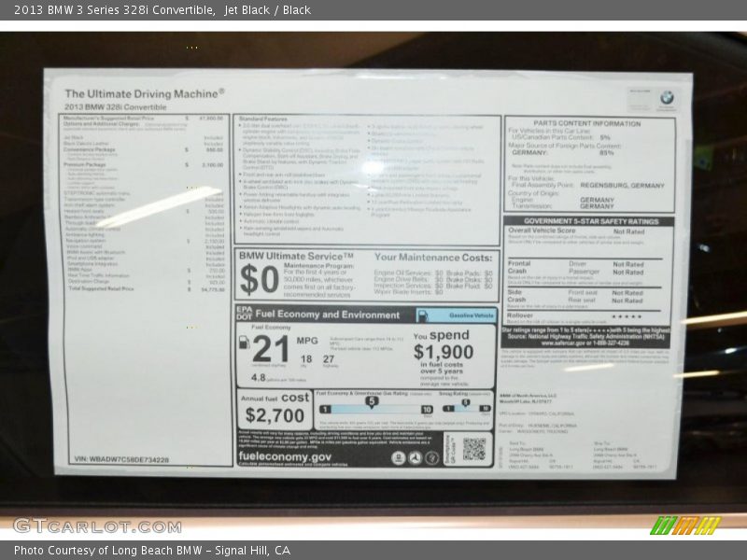Click the last agency seal beside fueleconomy.gov
Screen dimensions: 747x560
(x=431, y=458)
